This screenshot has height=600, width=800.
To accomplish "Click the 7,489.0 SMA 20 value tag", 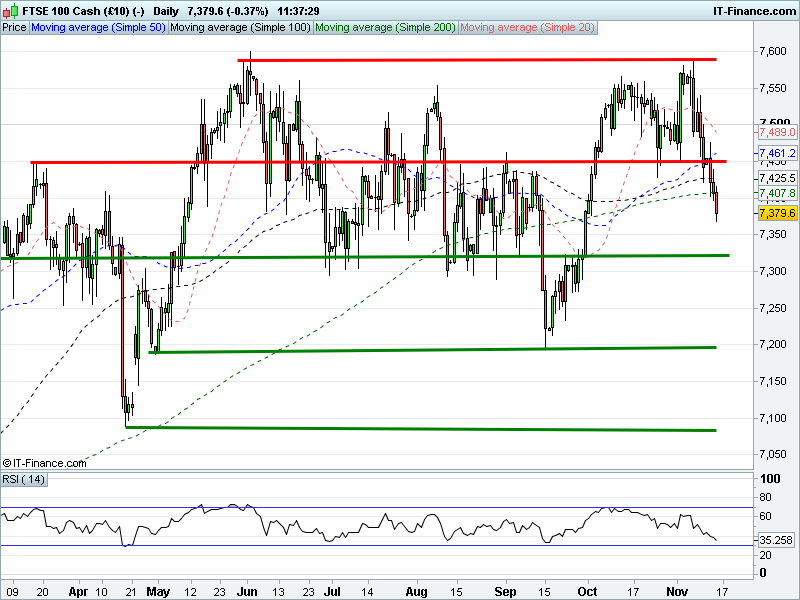I will pos(777,133).
